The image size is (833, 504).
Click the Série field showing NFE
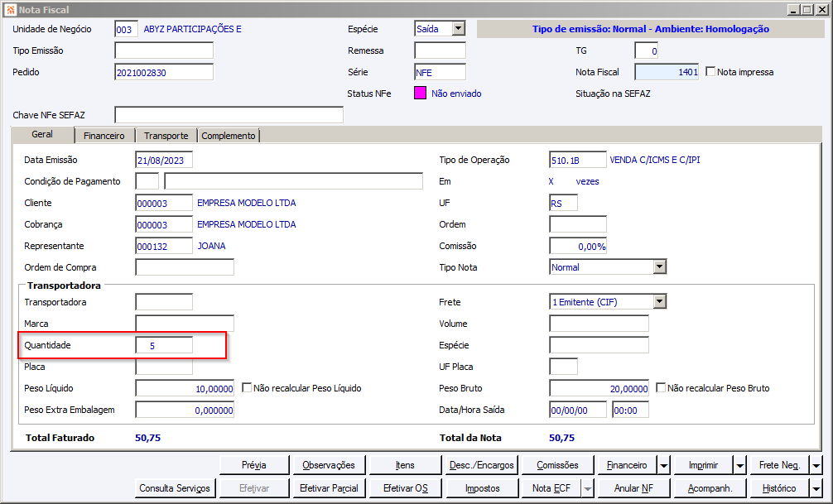[440, 72]
